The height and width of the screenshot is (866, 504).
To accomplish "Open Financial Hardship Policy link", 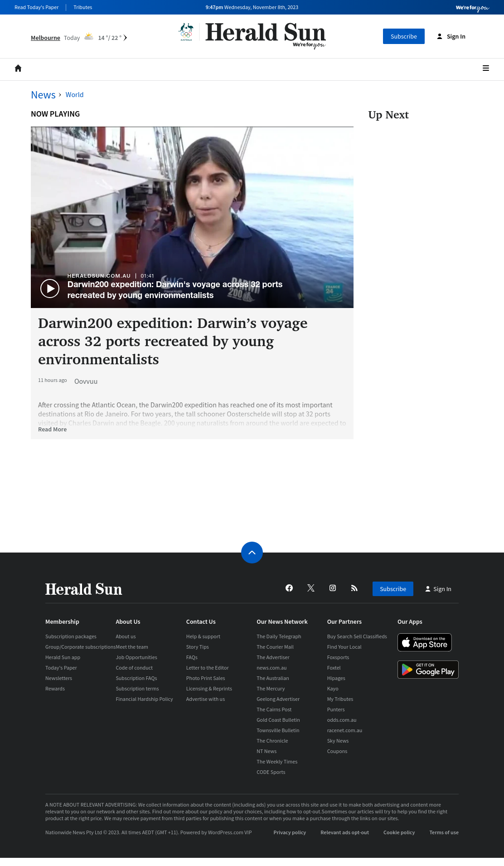I will pos(144,699).
